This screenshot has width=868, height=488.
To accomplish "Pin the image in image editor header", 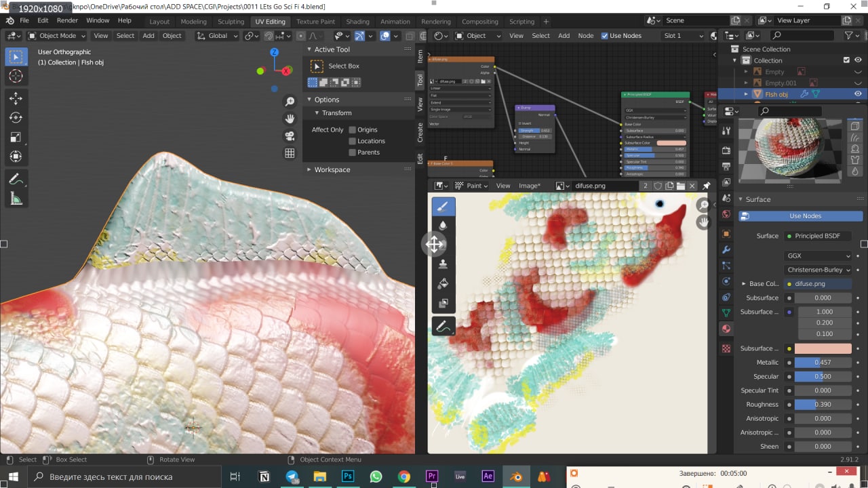I will pyautogui.click(x=706, y=186).
